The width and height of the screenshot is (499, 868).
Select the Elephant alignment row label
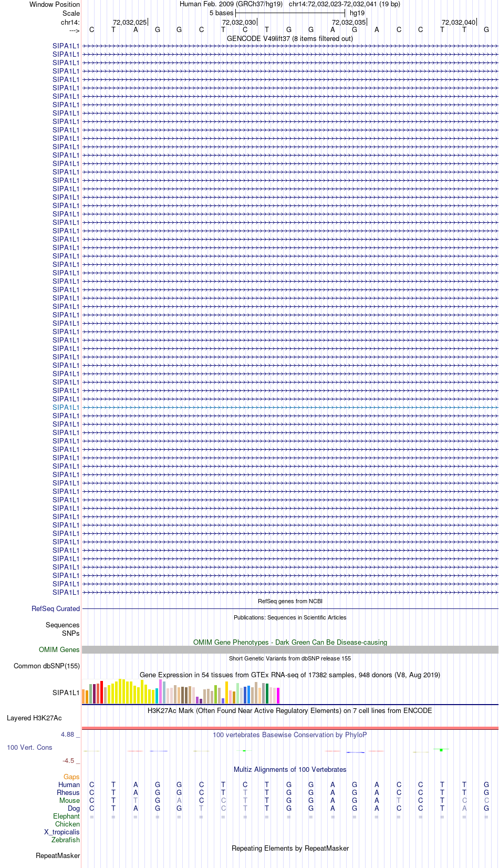pos(66,816)
